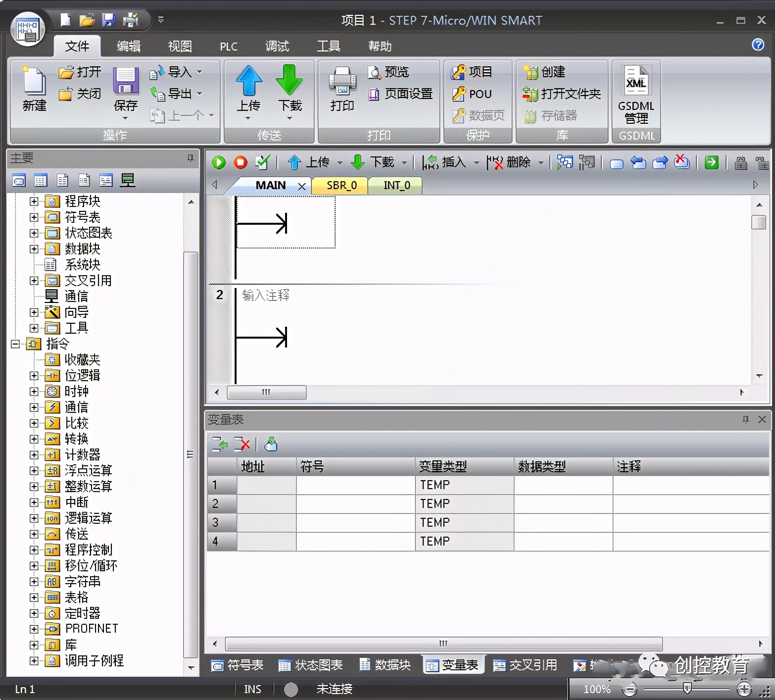Open GSDML management
The height and width of the screenshot is (700, 775).
pos(636,94)
